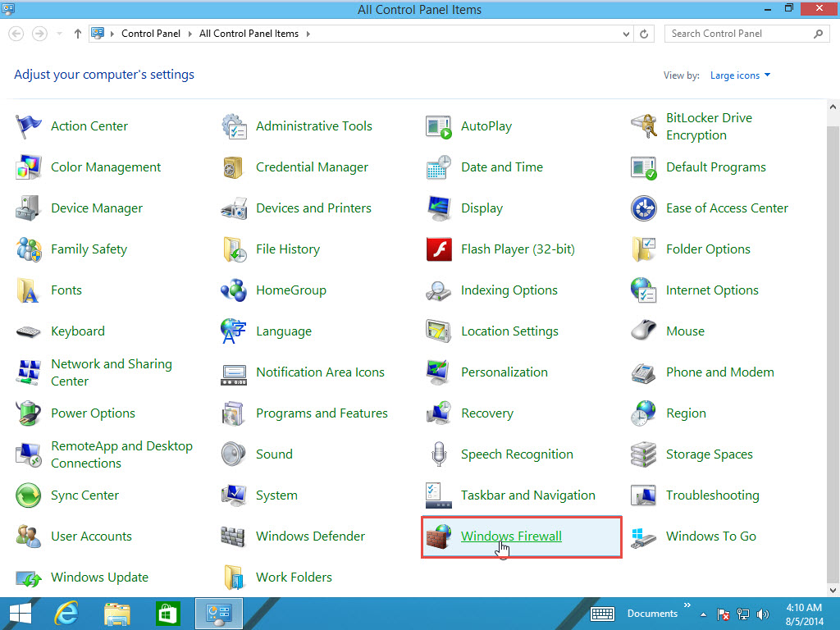Open the Action Center flag icon
The height and width of the screenshot is (630, 840).
[28, 126]
